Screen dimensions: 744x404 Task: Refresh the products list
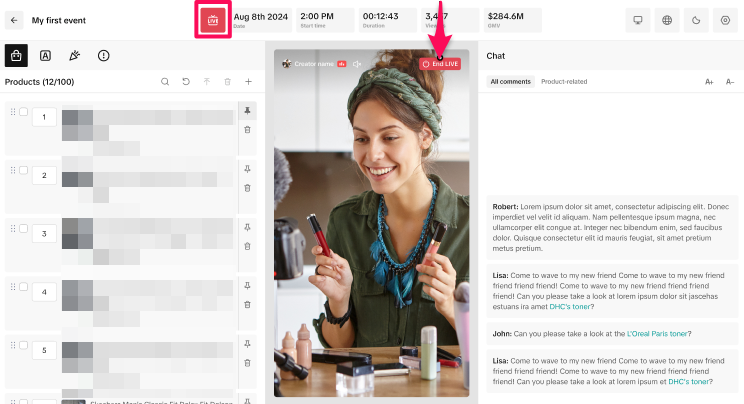pos(186,81)
